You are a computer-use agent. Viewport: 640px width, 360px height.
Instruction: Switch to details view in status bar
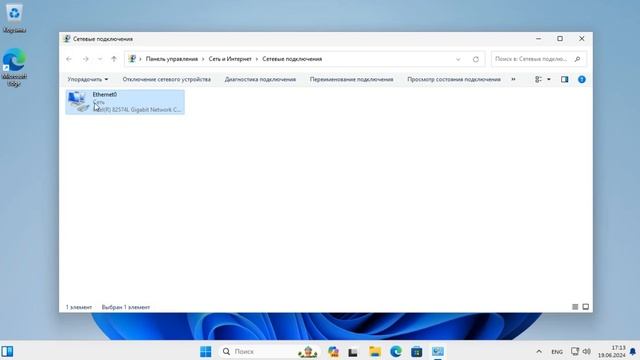(575, 307)
